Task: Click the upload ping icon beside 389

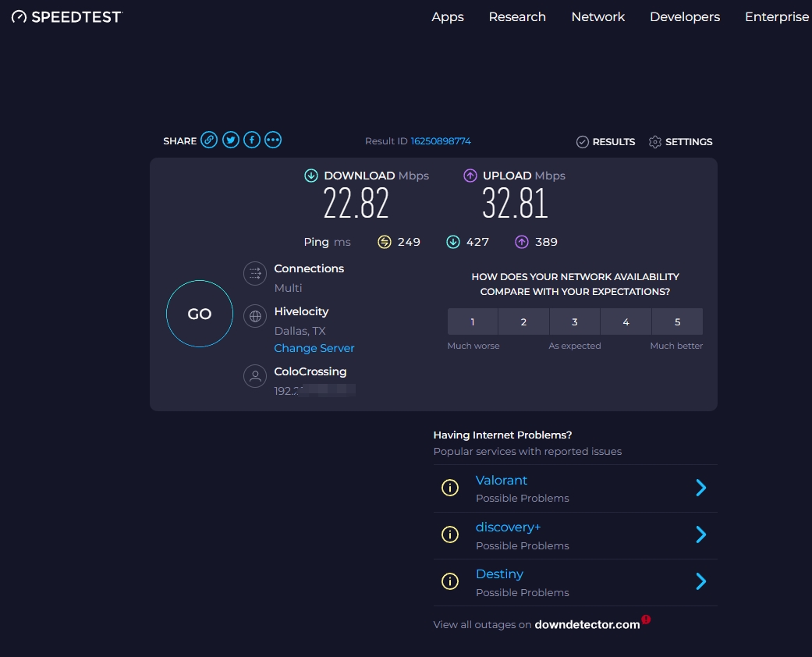Action: [x=522, y=242]
